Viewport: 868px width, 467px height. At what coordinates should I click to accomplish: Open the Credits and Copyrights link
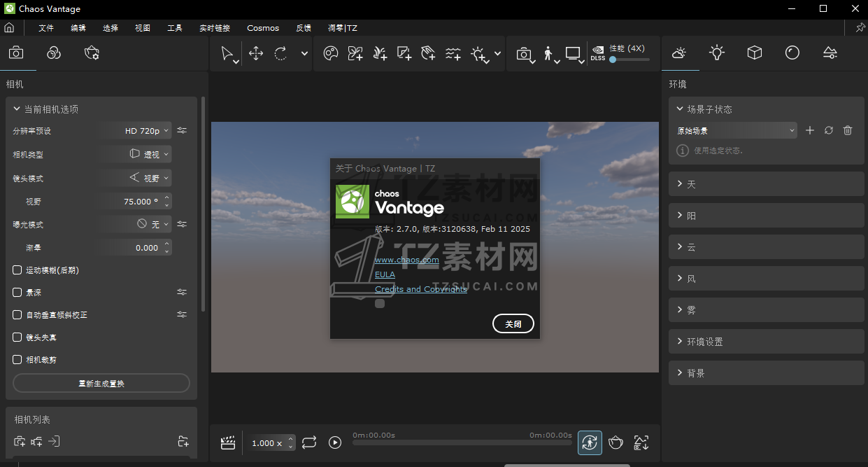[421, 289]
